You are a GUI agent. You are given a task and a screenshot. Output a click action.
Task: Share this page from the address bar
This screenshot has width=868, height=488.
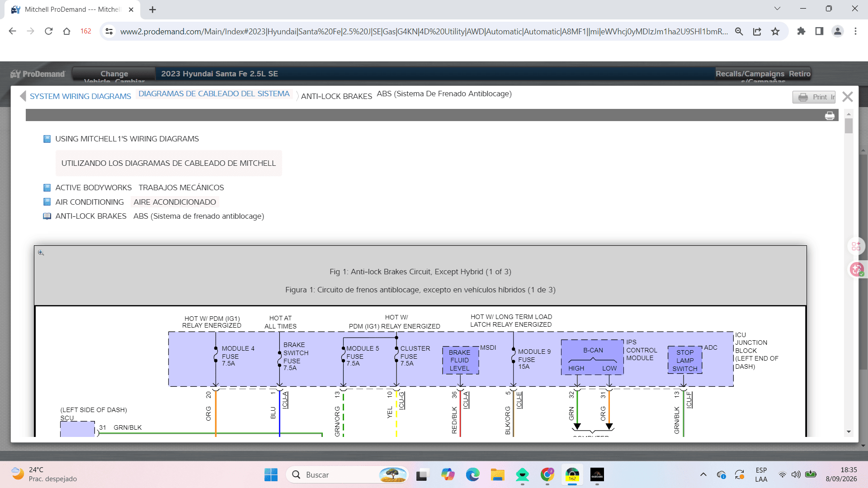click(x=757, y=31)
